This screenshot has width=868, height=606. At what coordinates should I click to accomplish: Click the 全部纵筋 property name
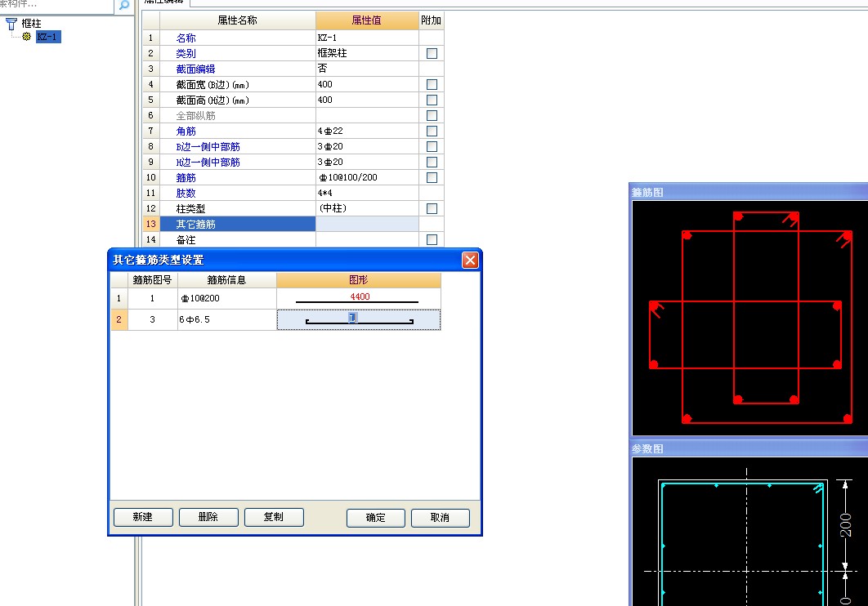[195, 115]
